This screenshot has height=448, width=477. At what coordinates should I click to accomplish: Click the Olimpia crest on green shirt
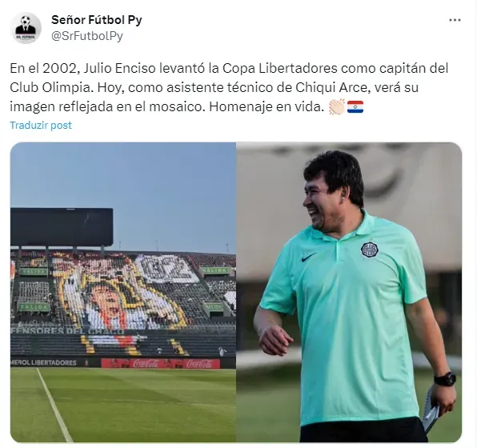(369, 250)
